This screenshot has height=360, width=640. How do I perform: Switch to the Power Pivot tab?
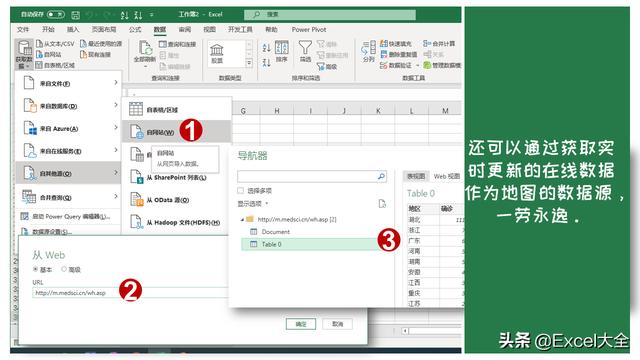tap(309, 29)
